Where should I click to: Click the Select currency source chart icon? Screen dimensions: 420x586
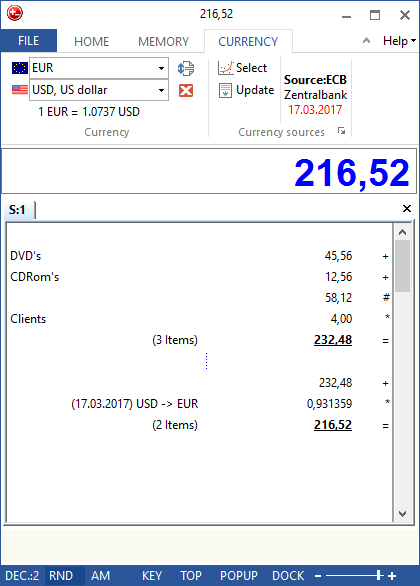tap(225, 68)
